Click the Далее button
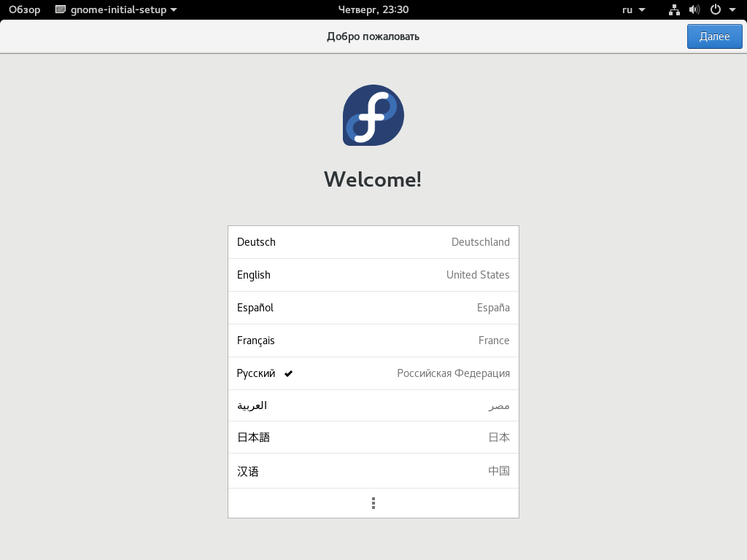 715,36
